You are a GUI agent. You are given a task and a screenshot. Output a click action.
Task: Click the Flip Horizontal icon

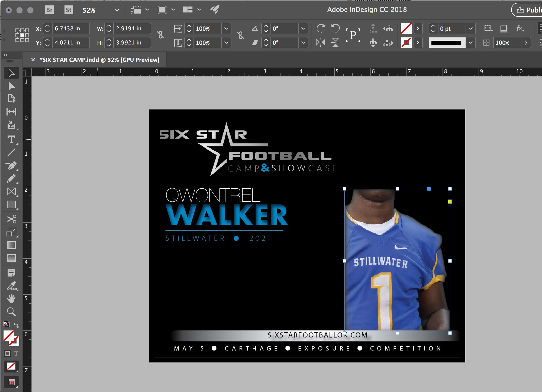pos(321,42)
